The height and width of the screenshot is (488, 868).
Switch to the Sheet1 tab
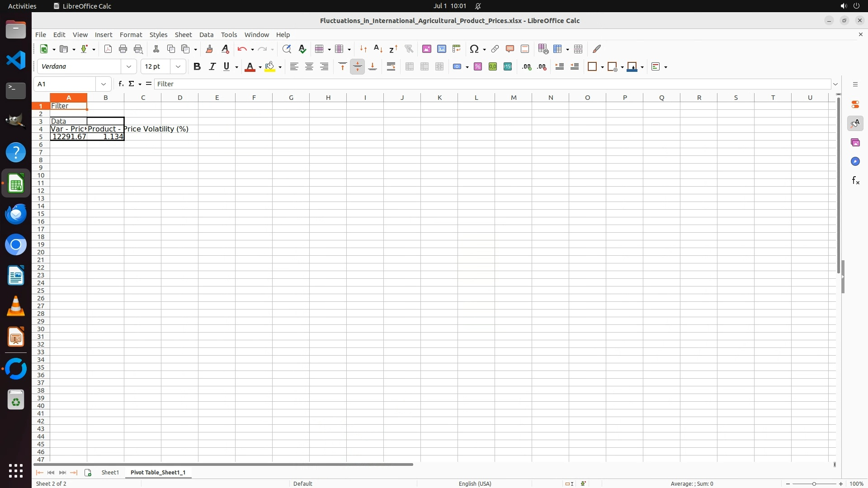coord(110,472)
